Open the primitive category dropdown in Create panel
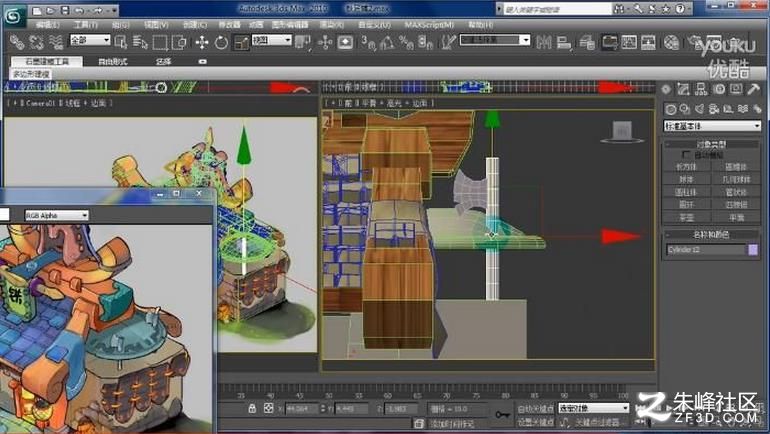This screenshot has height=434, width=770. [712, 126]
